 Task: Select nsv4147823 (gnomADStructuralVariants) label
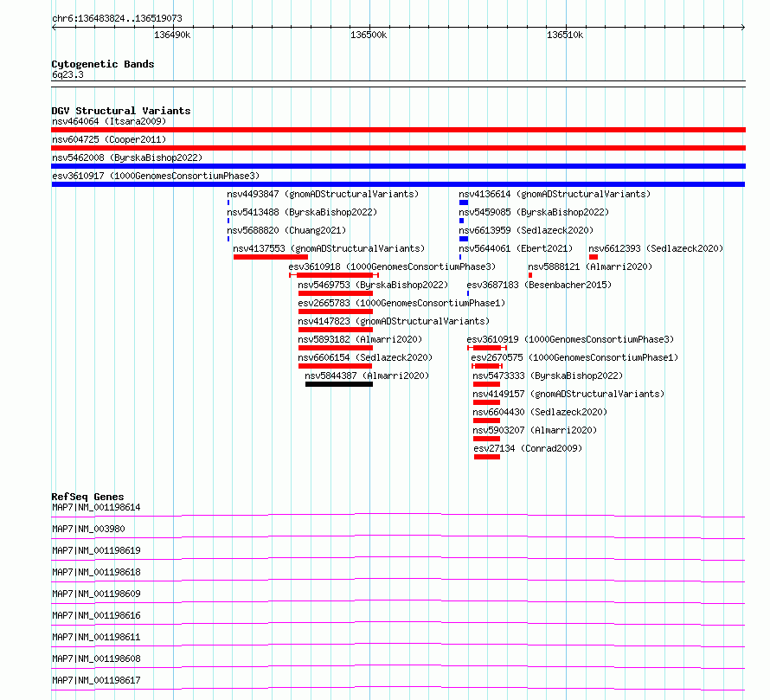click(394, 321)
